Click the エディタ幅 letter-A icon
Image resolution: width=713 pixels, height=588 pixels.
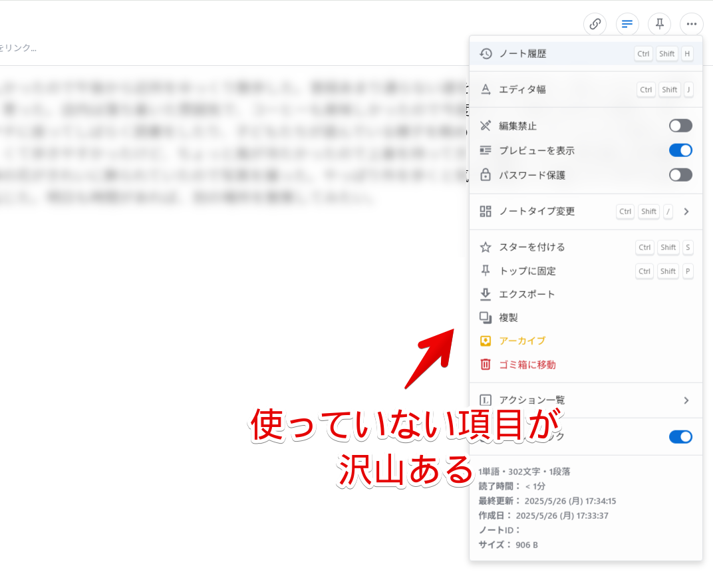[486, 90]
